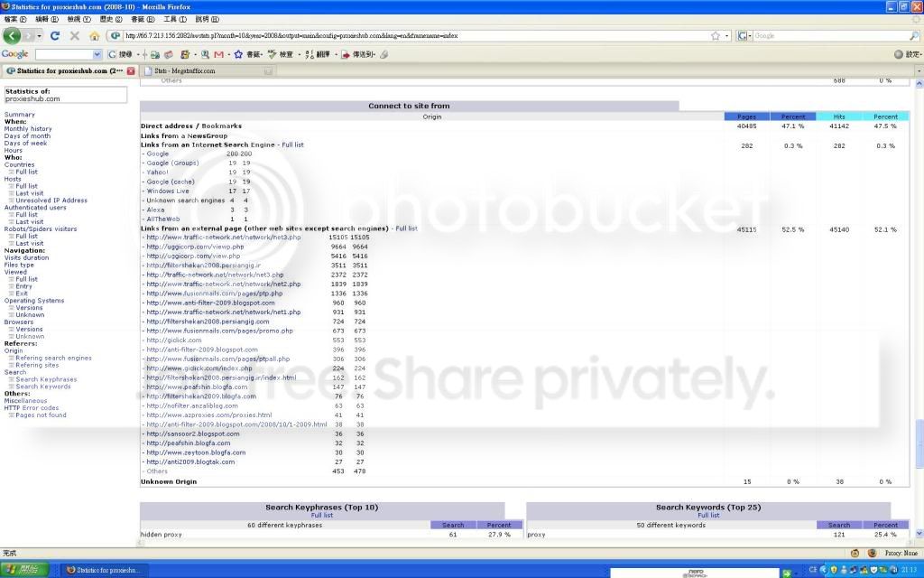Click the site identity icon in address bar
This screenshot has height=578, width=924.
(x=115, y=36)
